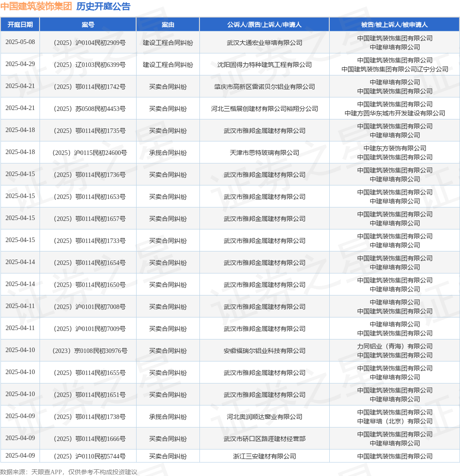
Task: Click 承揽合同纠纷 in the 2025-04-18 row
Action: tap(168, 153)
